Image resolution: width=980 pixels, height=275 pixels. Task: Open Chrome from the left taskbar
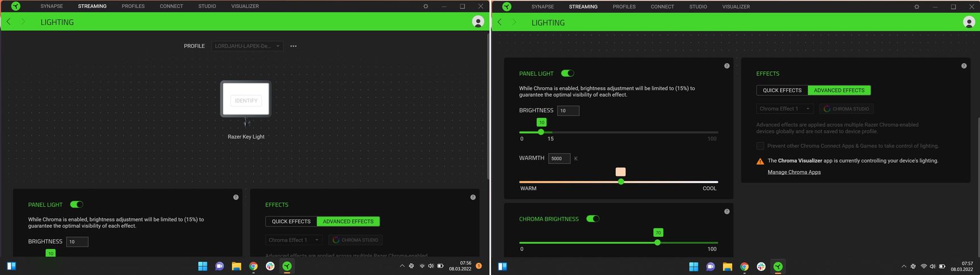click(x=254, y=266)
